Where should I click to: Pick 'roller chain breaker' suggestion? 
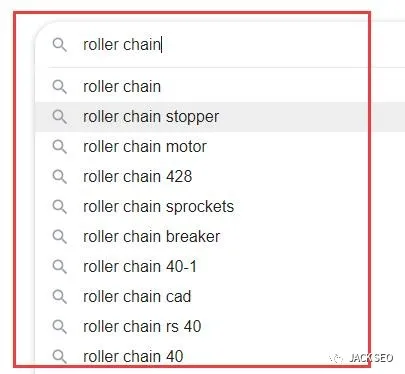(220, 237)
